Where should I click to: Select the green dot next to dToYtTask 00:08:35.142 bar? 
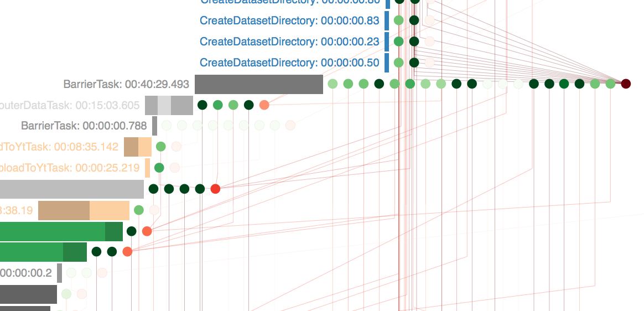[160, 146]
